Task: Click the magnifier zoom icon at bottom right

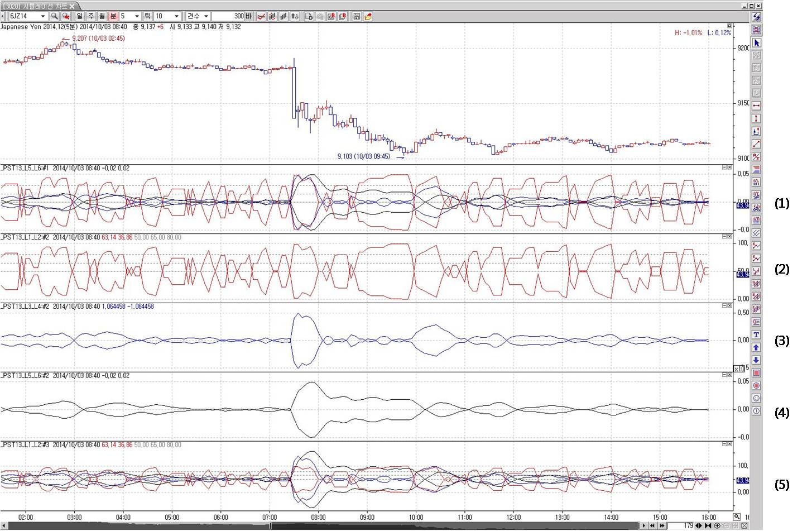Action: [x=737, y=517]
